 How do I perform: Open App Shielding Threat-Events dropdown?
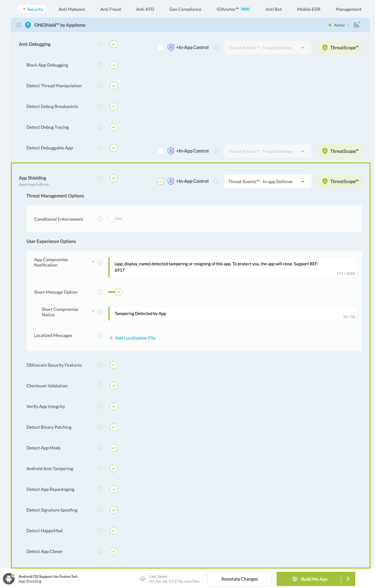268,181
